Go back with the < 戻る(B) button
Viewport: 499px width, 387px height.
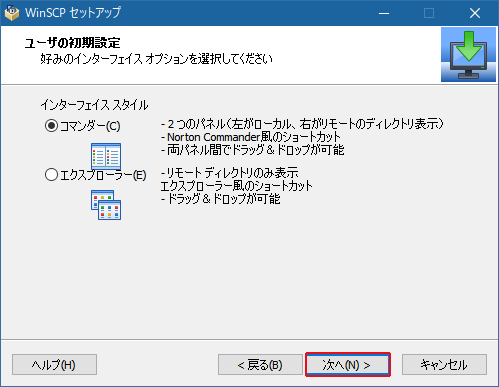point(260,365)
